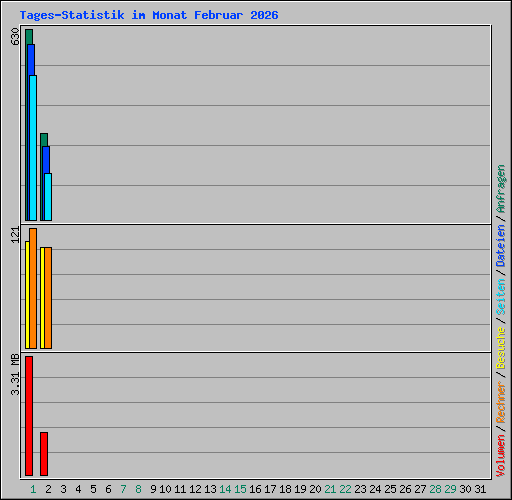
Task: Click day label '27' on the x-axis
Action: point(420,489)
